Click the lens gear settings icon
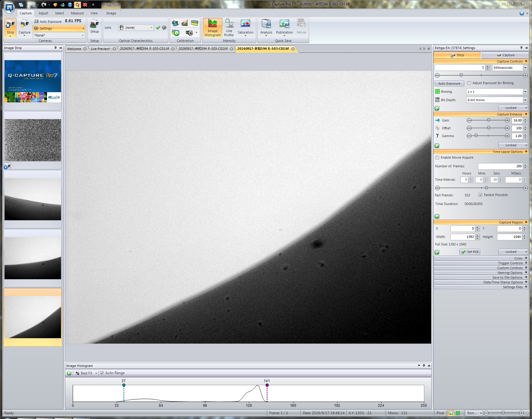532x419 pixels. tap(164, 28)
